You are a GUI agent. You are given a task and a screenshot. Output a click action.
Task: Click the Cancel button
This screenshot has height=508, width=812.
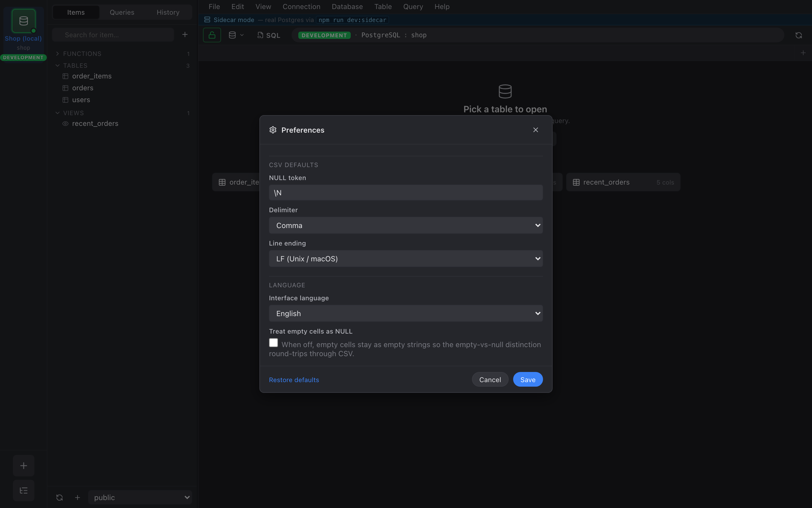490,380
